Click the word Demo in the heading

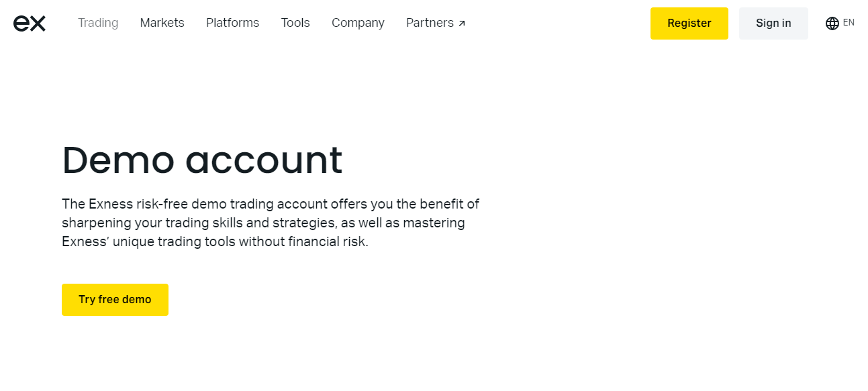(x=118, y=160)
